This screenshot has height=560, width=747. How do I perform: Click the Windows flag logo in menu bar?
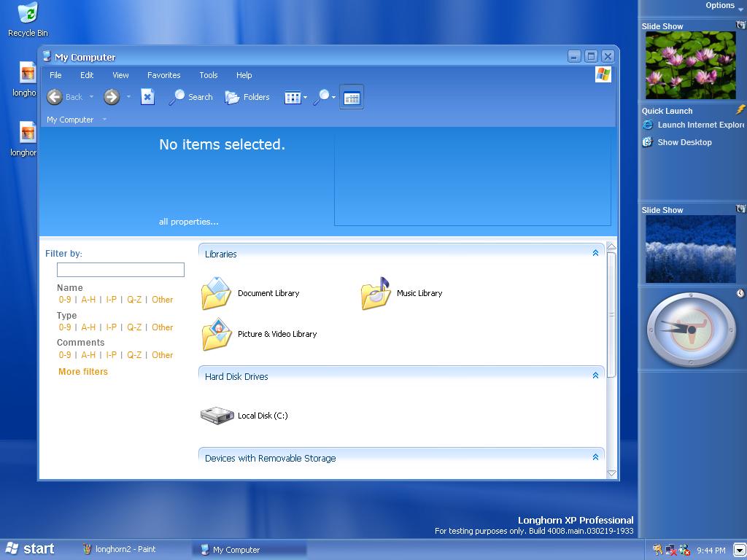[x=603, y=75]
